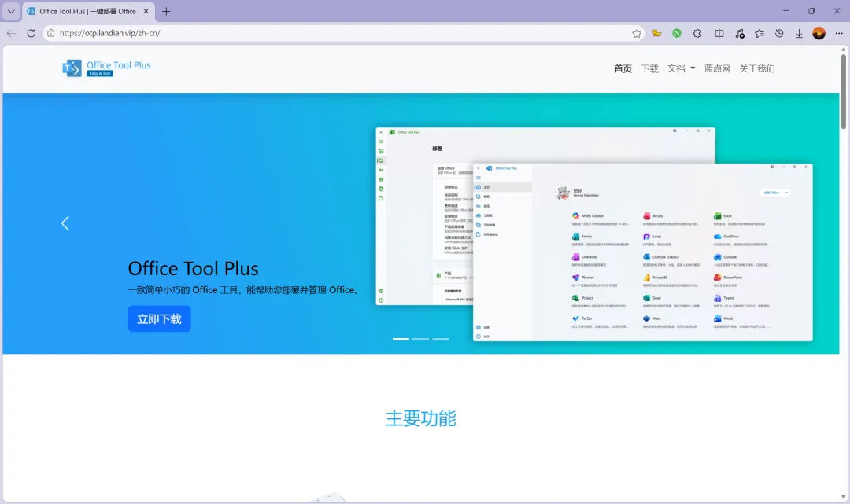Click the app screenshot preview image
Screen dimensions: 850x504
[594, 234]
